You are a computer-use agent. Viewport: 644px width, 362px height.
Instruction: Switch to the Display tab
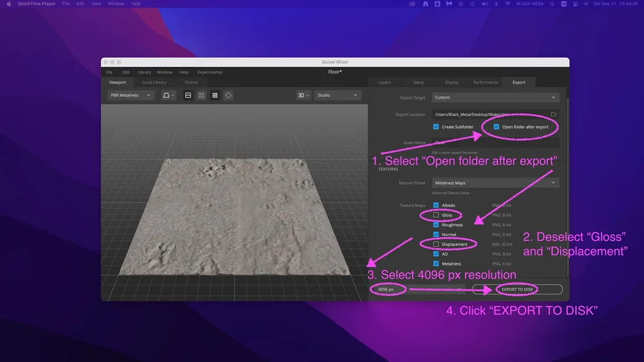pos(451,82)
